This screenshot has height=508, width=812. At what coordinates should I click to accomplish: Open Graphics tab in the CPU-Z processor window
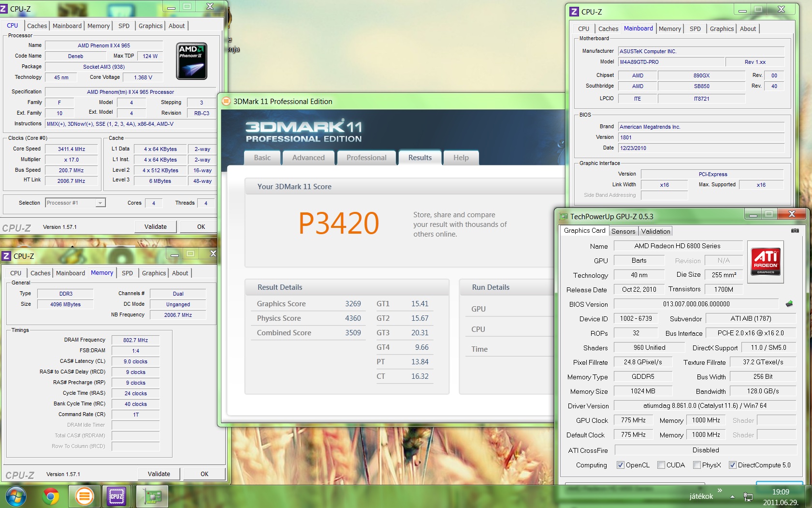pos(150,26)
